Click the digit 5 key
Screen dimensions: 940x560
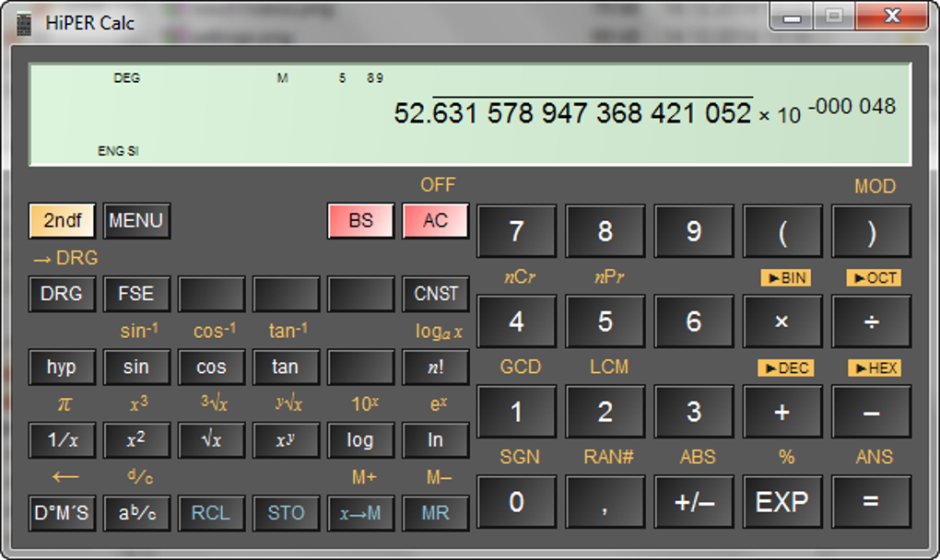[605, 321]
